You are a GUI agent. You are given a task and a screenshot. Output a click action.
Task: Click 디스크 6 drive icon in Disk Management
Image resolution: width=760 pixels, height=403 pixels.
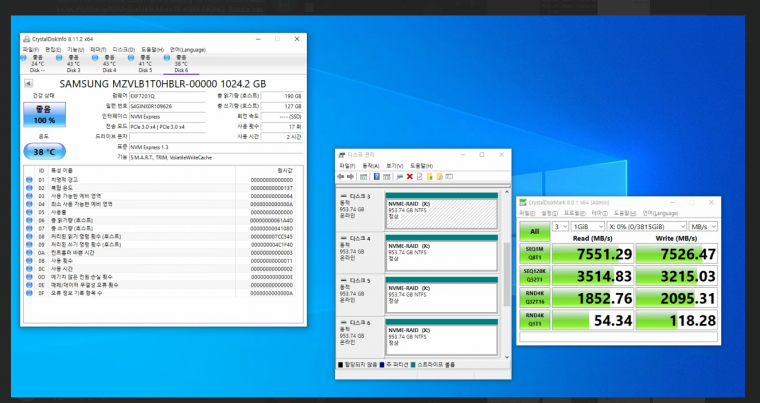[344, 323]
